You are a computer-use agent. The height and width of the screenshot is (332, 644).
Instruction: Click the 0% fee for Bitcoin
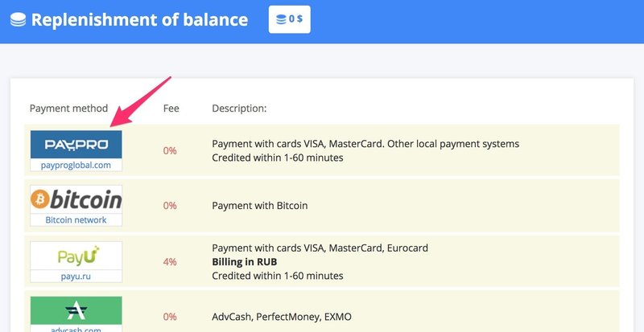(170, 206)
